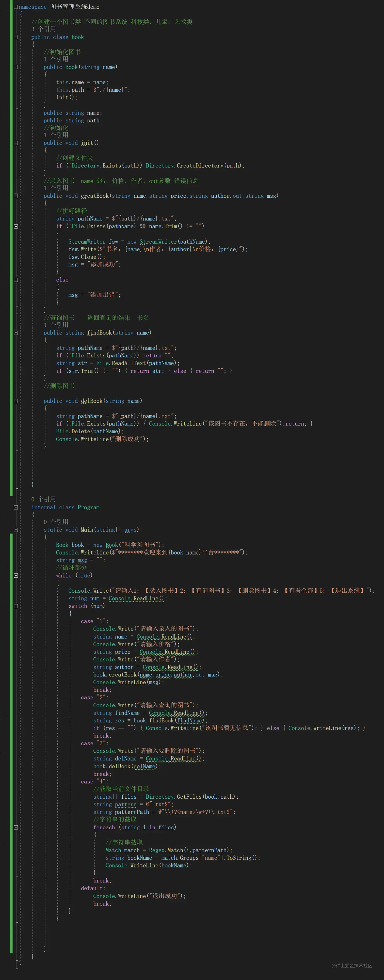The image size is (384, 980).
Task: Click the book.creatBook(name, price, author, out msg) call
Action: click(158, 674)
